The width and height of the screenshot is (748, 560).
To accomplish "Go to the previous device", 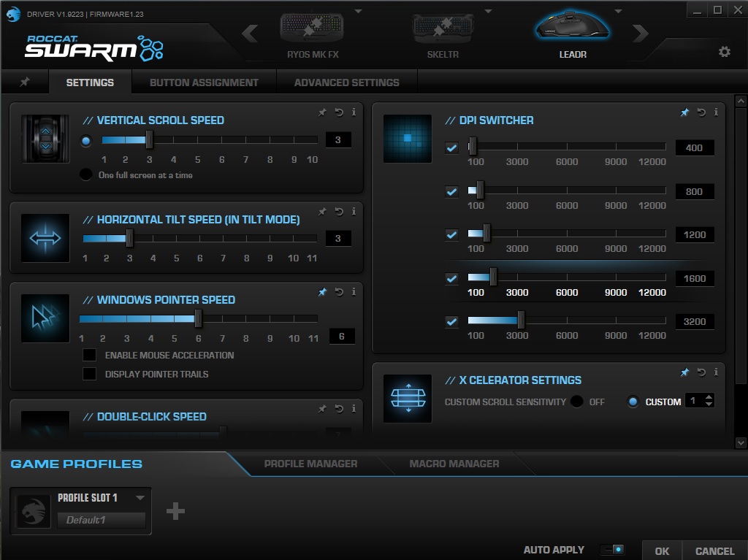I will (x=250, y=34).
